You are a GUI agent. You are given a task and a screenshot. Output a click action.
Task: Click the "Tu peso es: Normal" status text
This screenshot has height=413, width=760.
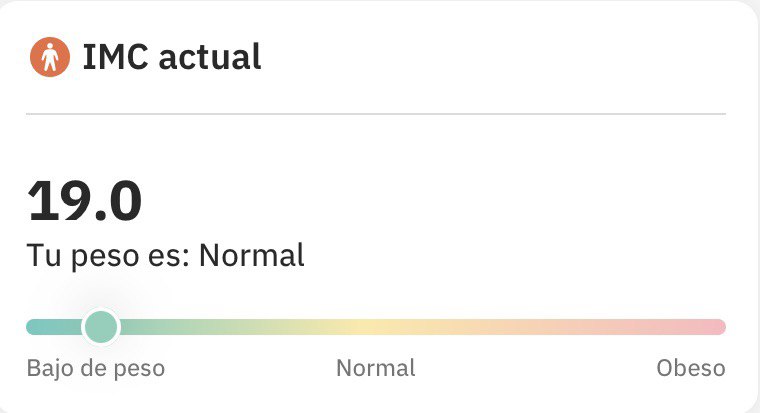coord(165,256)
